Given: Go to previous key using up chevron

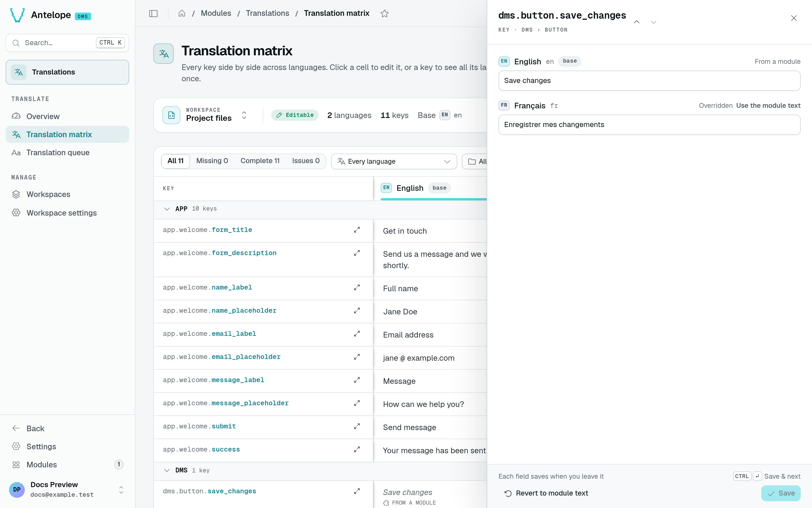Looking at the screenshot, I should pos(637,22).
